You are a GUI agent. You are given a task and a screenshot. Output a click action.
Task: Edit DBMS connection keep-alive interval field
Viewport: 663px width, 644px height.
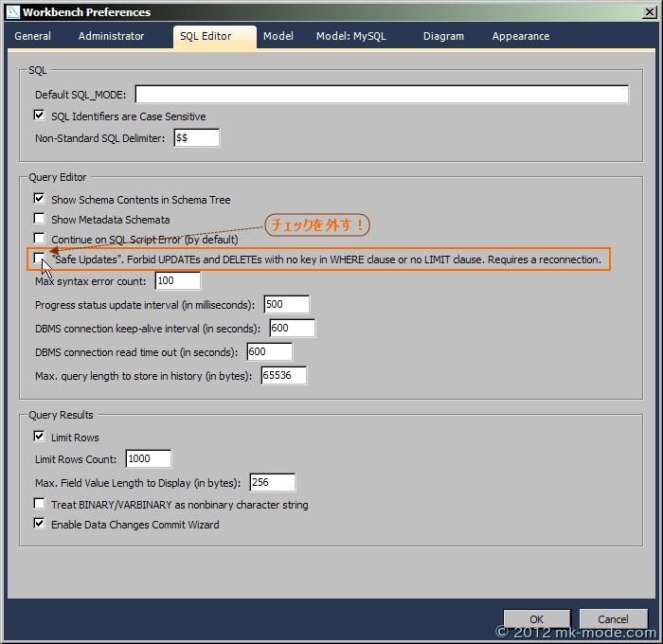tap(291, 328)
